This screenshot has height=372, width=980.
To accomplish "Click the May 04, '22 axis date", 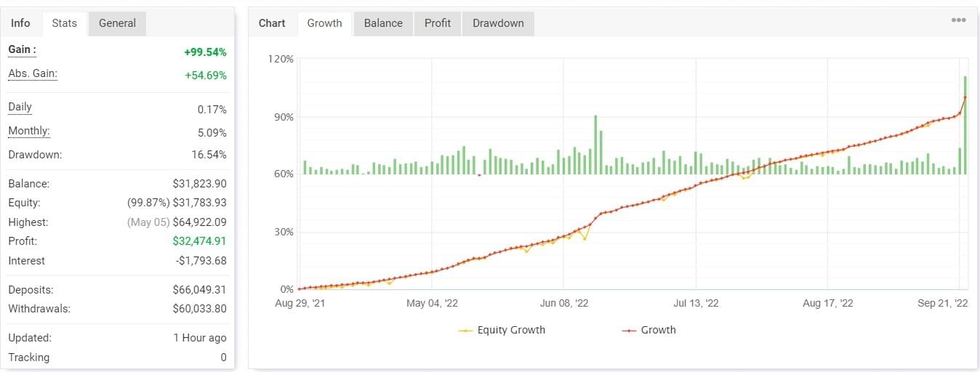I will coord(432,303).
